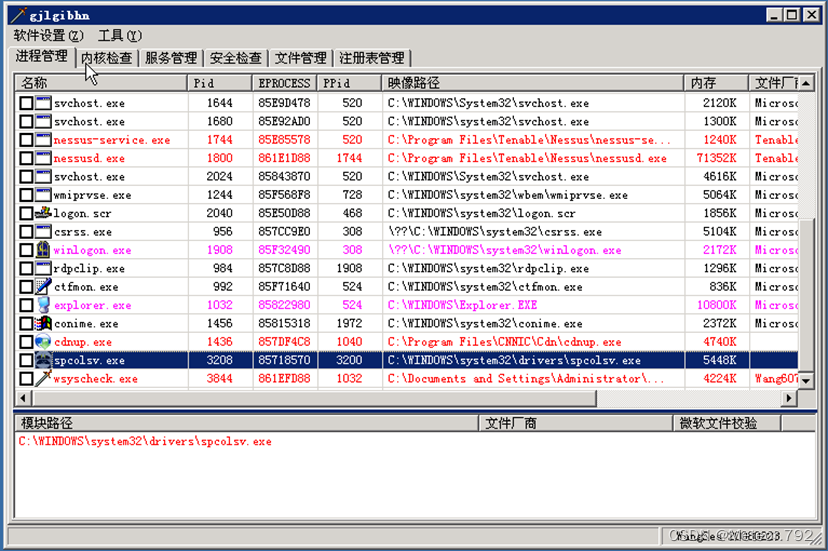Check the box for svchost.exe Pid 1644
Screen dimensions: 828x551
pyautogui.click(x=26, y=103)
